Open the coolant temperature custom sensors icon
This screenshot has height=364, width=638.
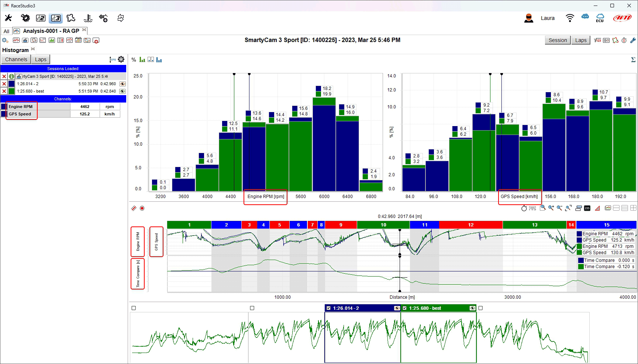pos(88,18)
